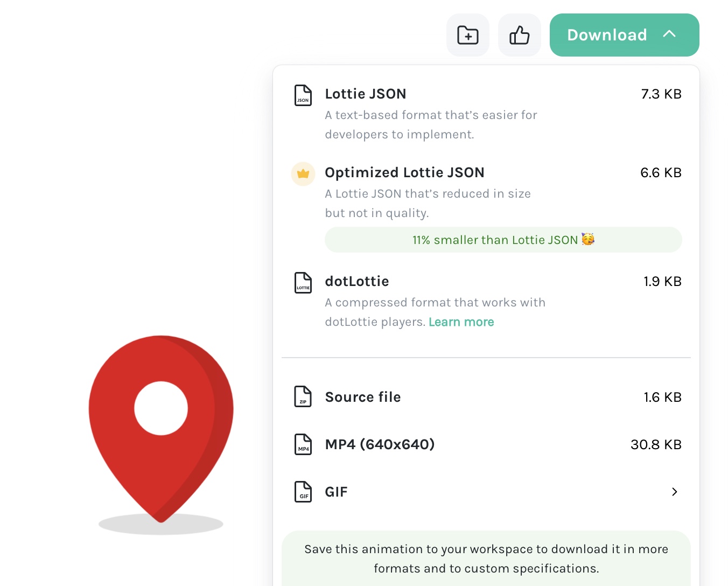Click the 1.6 KB file size
This screenshot has height=586, width=728.
662,397
